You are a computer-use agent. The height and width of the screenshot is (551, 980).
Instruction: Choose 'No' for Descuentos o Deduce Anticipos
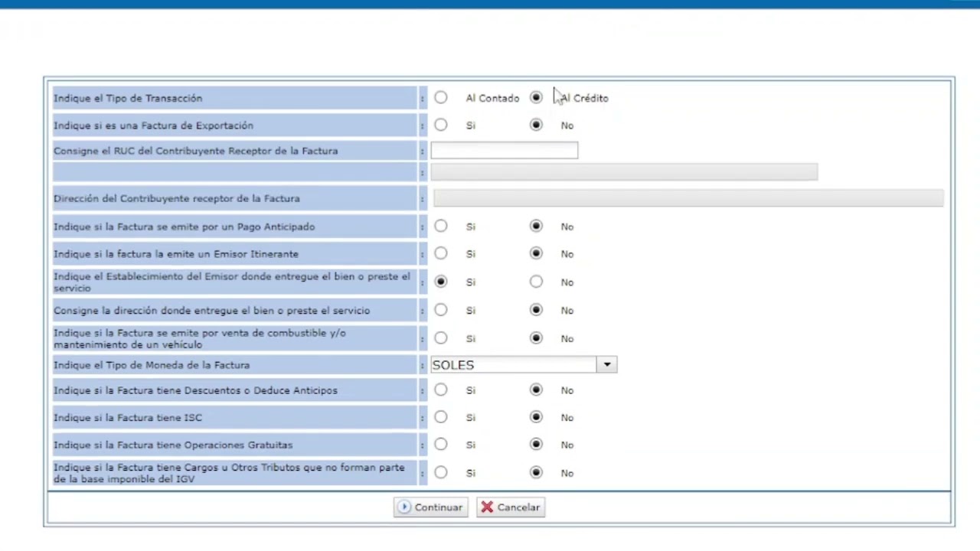(536, 390)
